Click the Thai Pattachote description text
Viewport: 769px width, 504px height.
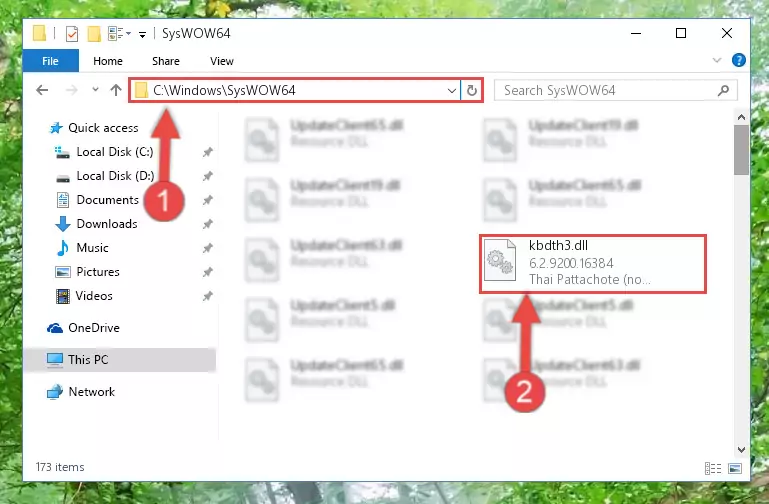tap(590, 279)
